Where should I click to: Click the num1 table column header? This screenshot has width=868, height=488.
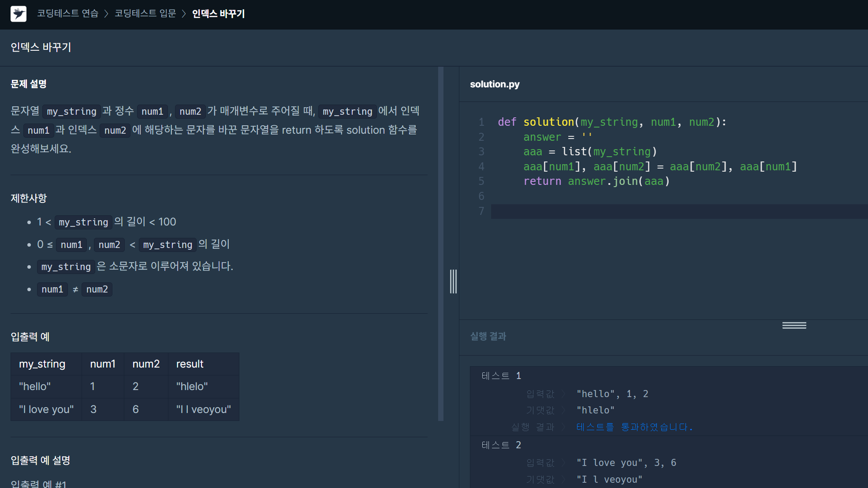click(x=103, y=364)
